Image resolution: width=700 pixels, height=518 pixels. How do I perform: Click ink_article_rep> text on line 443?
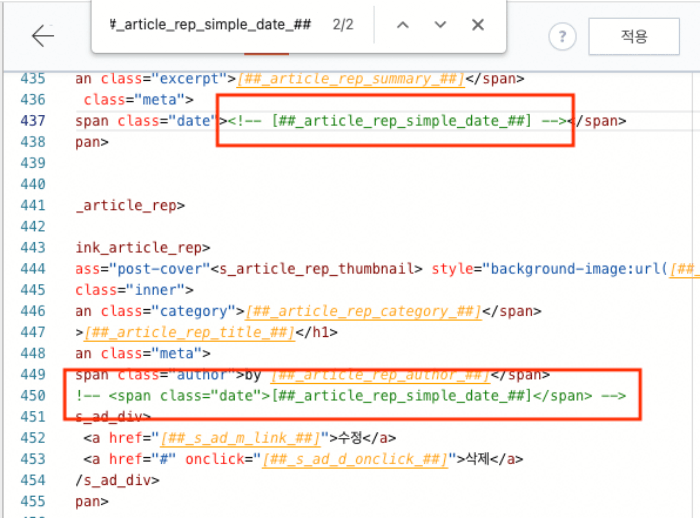(142, 248)
